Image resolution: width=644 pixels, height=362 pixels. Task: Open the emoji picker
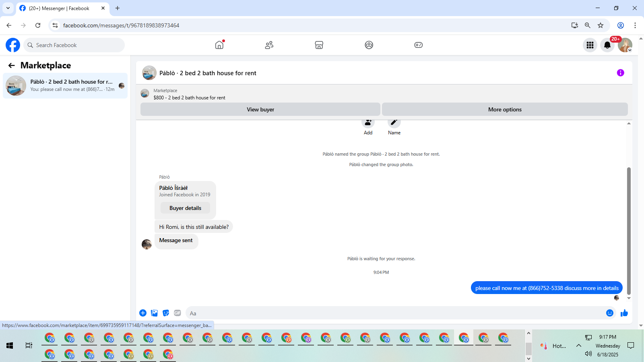click(x=610, y=313)
